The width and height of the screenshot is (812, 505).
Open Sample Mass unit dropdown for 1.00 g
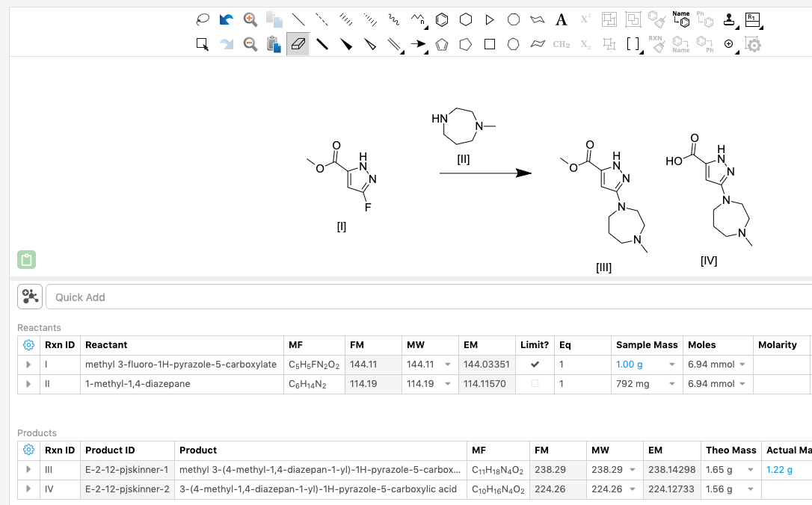point(671,365)
